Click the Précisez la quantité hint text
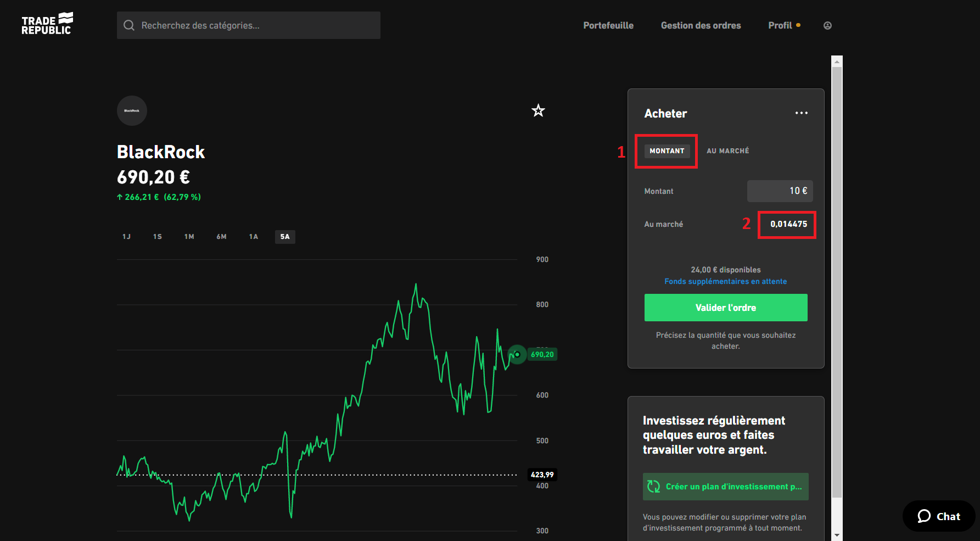Screen dimensions: 980x541 coord(725,341)
